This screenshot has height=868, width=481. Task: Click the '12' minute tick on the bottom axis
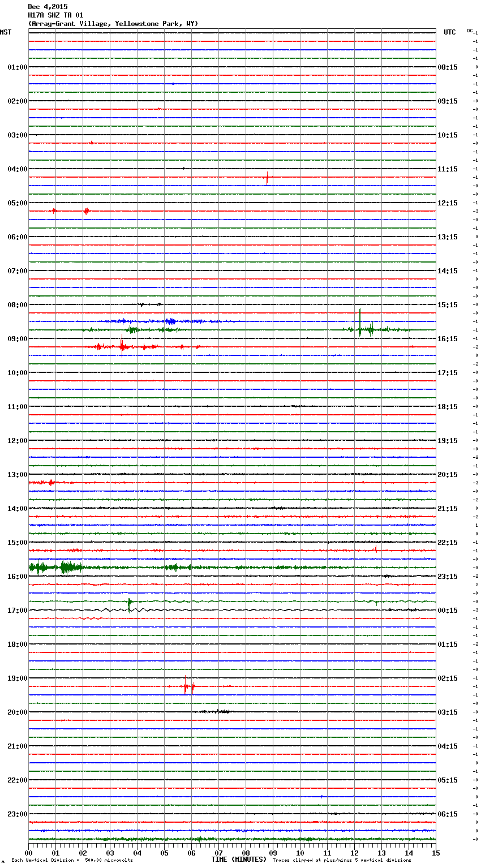pyautogui.click(x=355, y=853)
